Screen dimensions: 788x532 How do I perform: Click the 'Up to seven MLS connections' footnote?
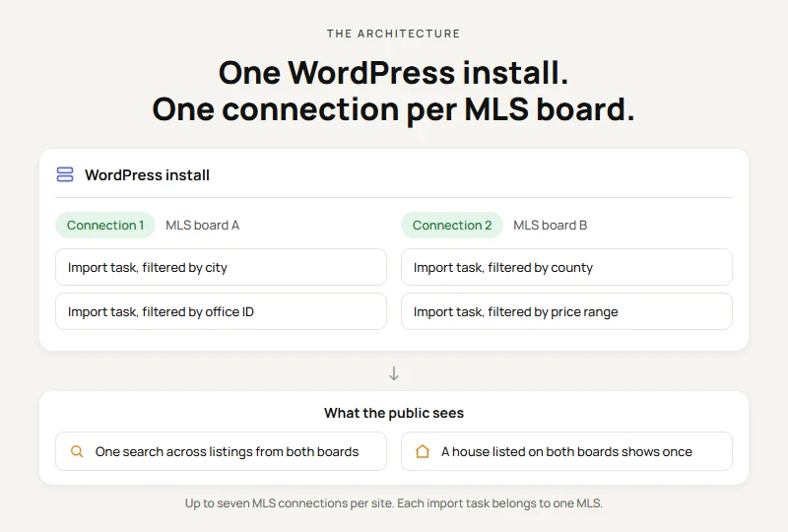click(394, 502)
